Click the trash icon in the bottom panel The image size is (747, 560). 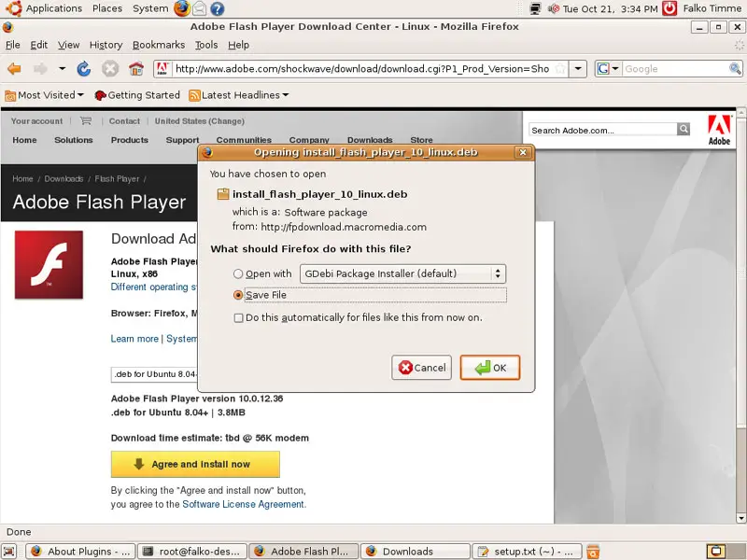coord(593,552)
